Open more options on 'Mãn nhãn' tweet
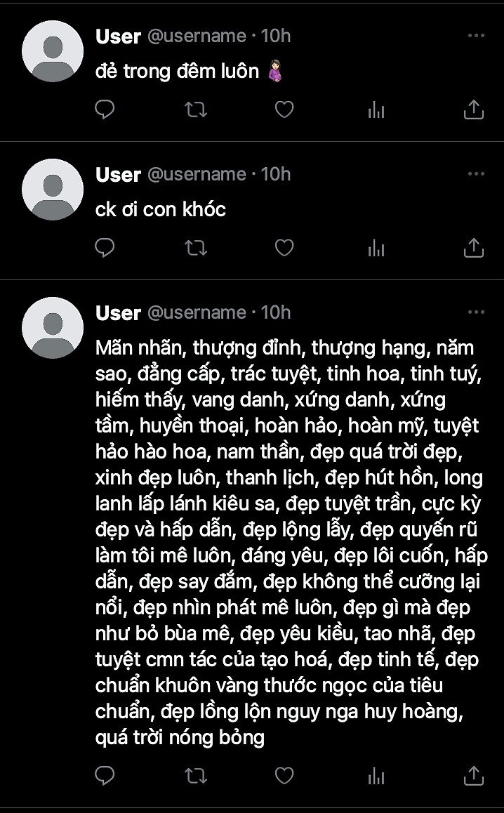This screenshot has height=813, width=504. click(x=476, y=312)
